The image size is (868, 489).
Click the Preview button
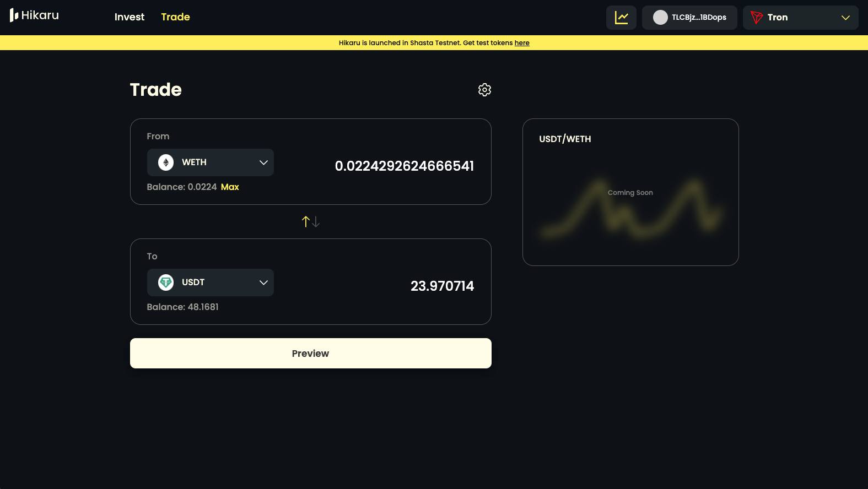[x=311, y=354]
